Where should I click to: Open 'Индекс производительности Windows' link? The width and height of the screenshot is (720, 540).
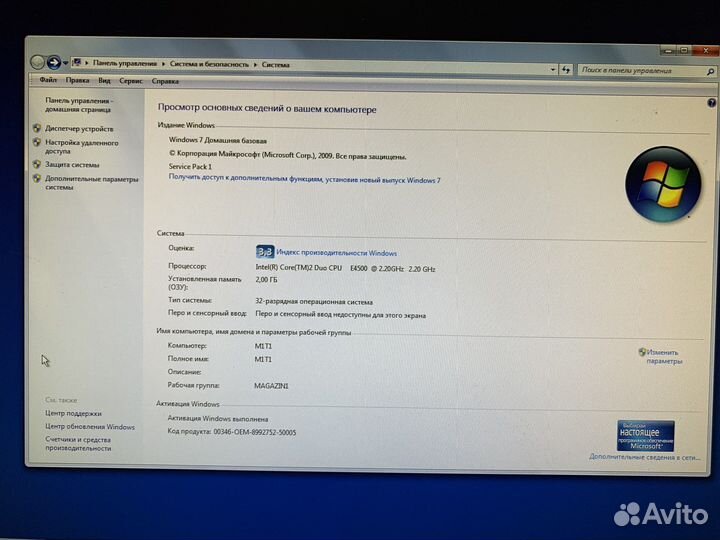[337, 253]
